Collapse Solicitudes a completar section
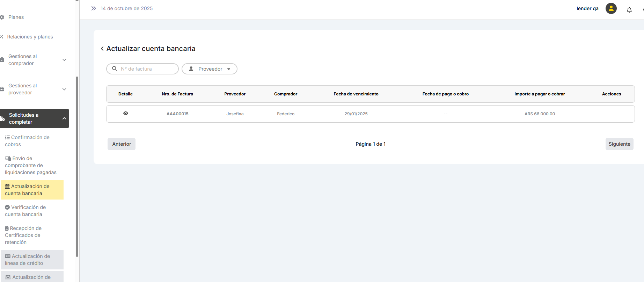This screenshot has width=644, height=282. (64, 118)
